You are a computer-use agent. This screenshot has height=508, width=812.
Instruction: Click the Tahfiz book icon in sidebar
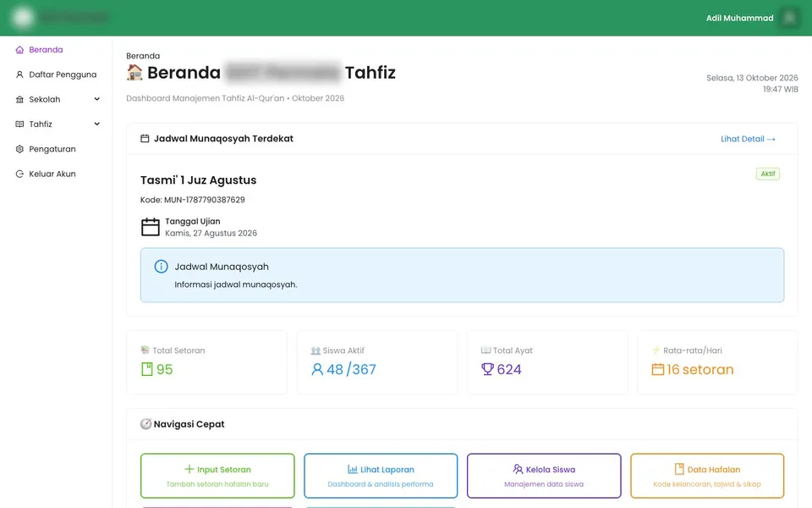(19, 124)
